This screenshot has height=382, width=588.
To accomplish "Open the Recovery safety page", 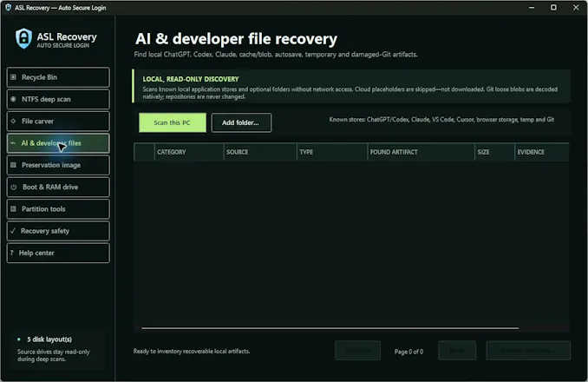I will 58,231.
